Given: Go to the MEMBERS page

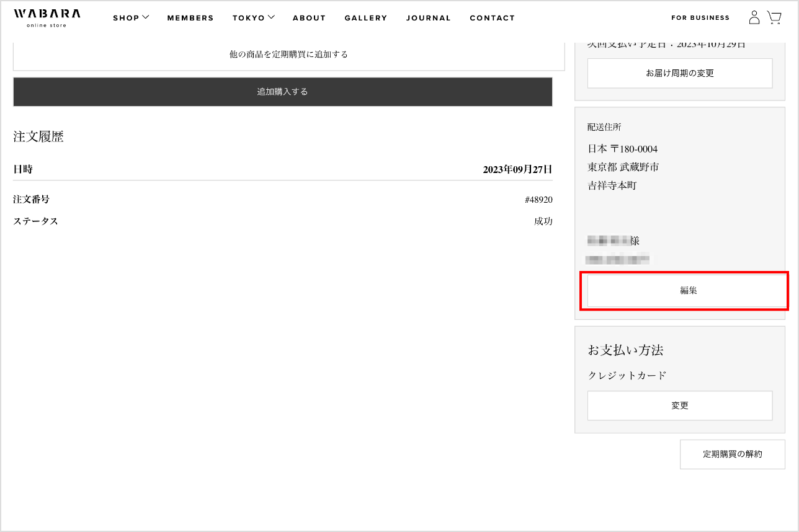Looking at the screenshot, I should pos(190,18).
